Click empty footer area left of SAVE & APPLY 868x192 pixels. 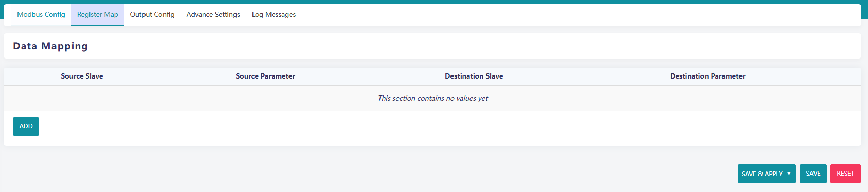click(370, 174)
